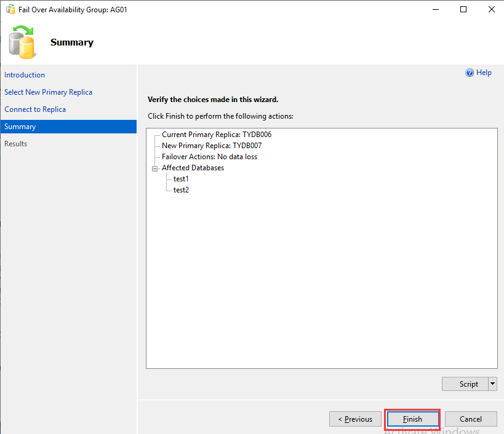The width and height of the screenshot is (504, 434).
Task: Click the wizard title bar icon
Action: [10, 10]
